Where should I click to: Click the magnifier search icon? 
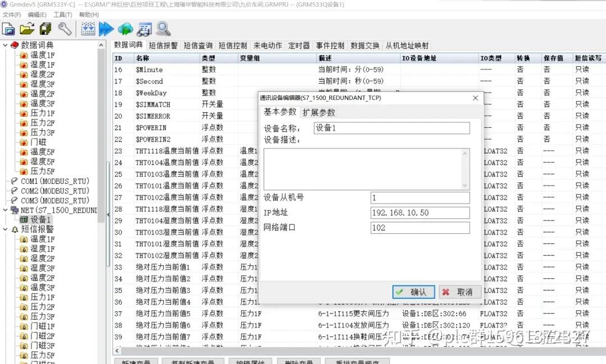[x=162, y=29]
